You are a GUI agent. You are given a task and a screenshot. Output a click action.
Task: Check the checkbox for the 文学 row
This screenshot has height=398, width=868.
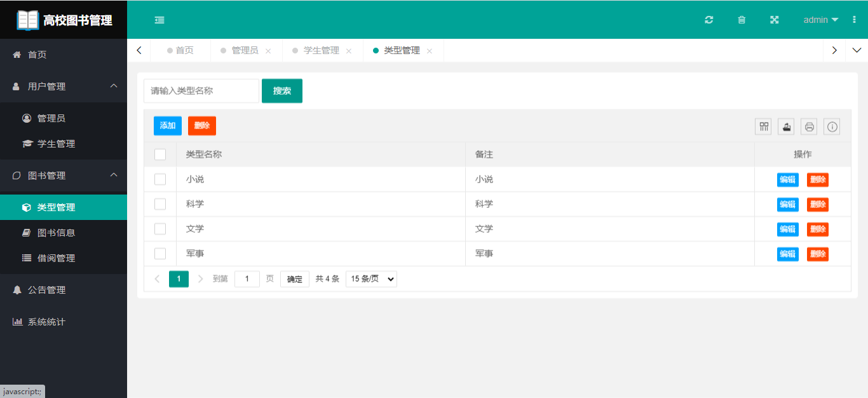[160, 229]
